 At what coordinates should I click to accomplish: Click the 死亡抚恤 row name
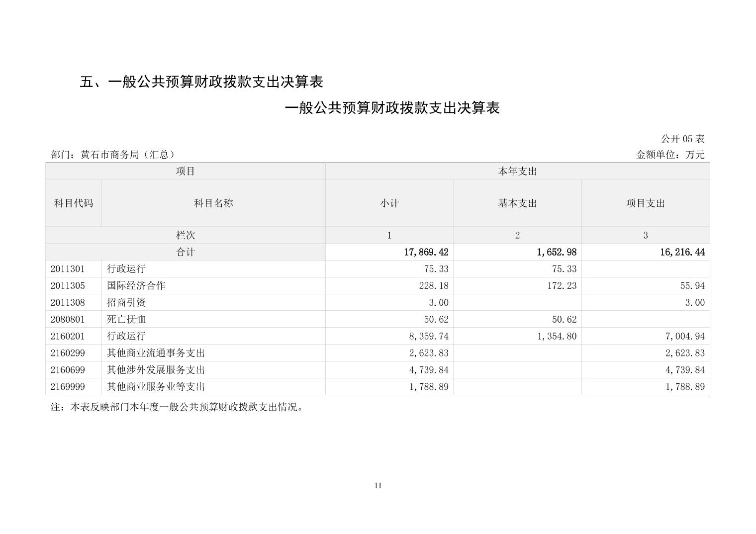click(x=126, y=319)
